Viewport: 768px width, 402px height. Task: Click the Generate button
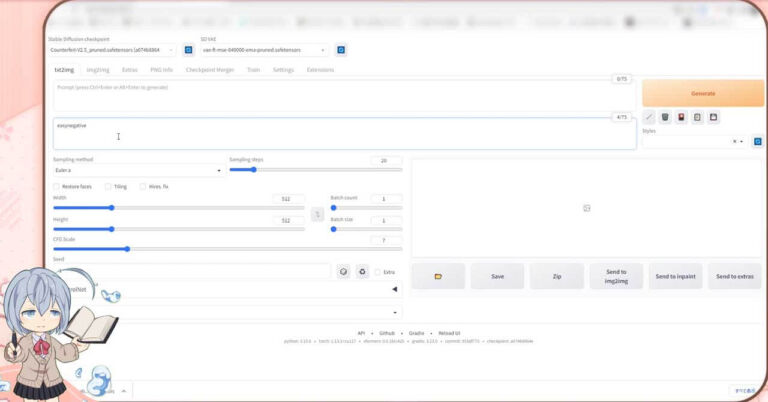(703, 93)
